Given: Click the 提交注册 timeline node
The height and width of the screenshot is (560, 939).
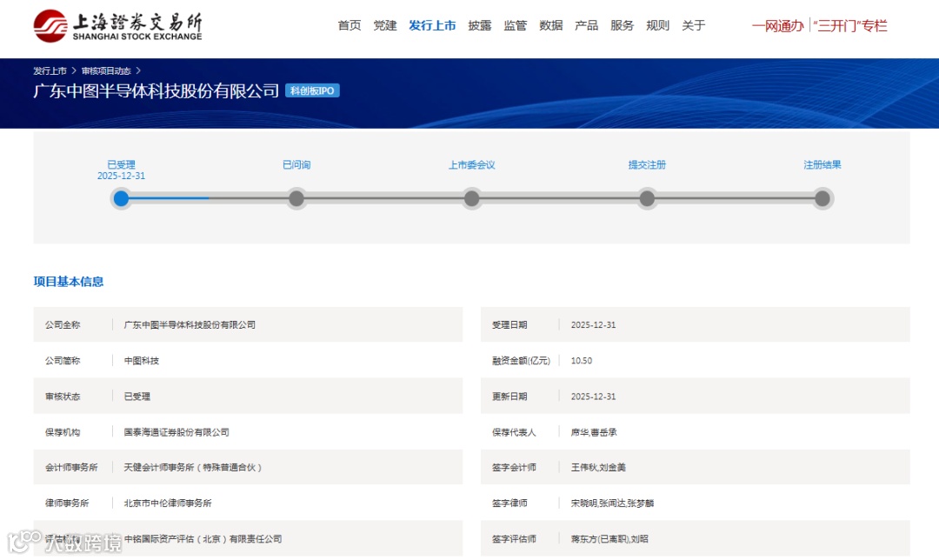Looking at the screenshot, I should pos(647,198).
